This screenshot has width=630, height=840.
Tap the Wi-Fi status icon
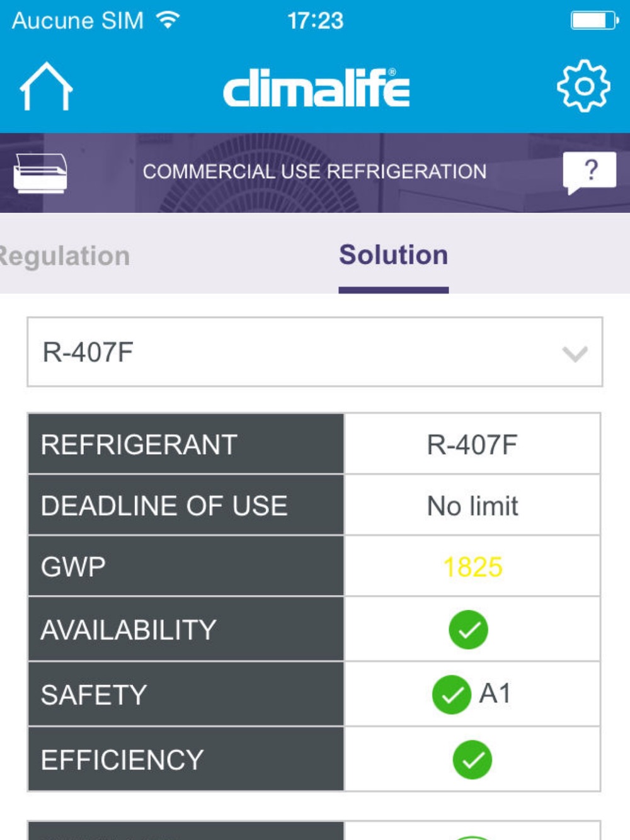click(x=168, y=20)
